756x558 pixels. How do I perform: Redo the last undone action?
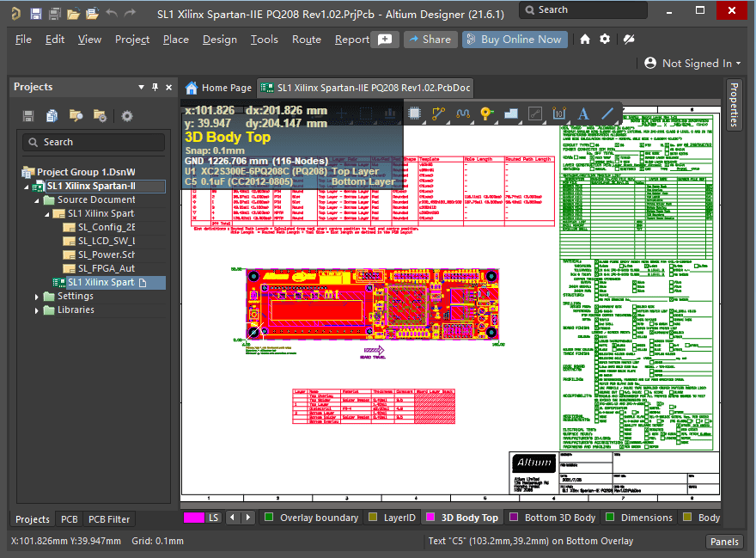(x=131, y=14)
